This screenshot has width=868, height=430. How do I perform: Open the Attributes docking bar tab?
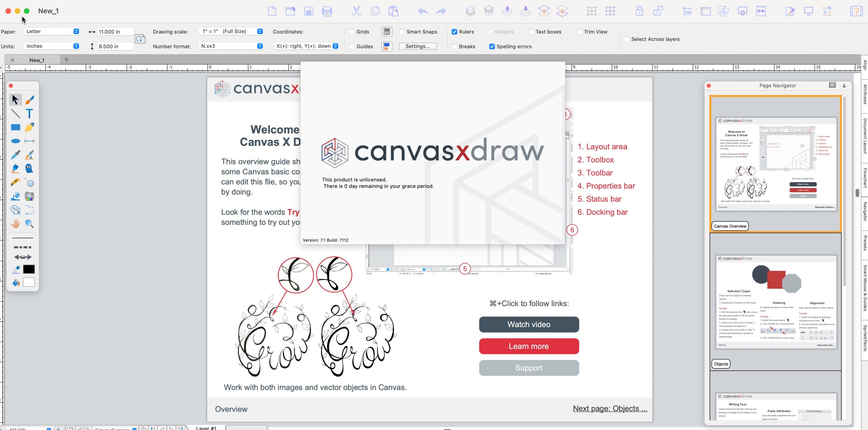click(x=865, y=95)
